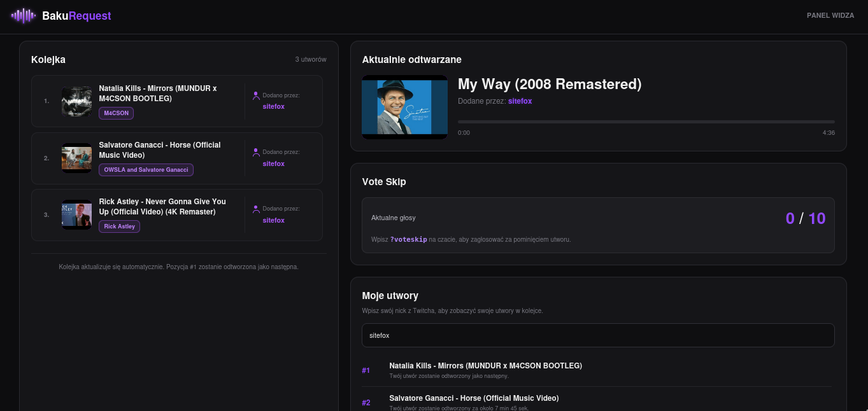Click the My Way (2008 Remastered) title

click(x=550, y=84)
